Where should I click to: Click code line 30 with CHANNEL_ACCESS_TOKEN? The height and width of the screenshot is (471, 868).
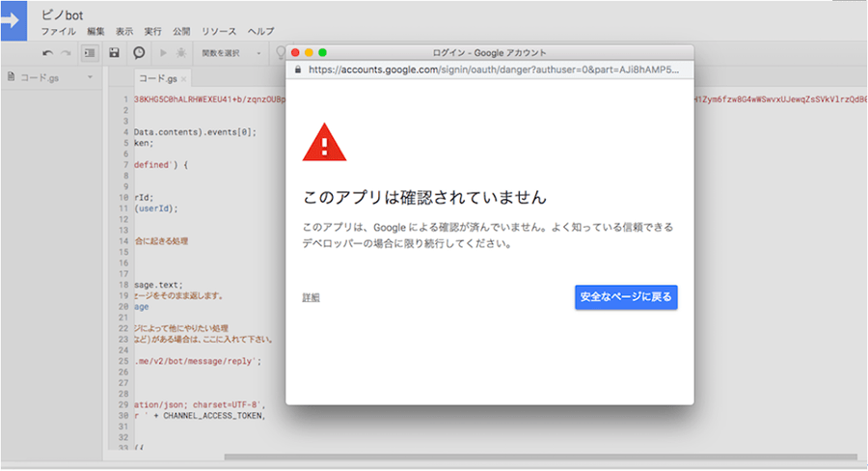coord(200,416)
